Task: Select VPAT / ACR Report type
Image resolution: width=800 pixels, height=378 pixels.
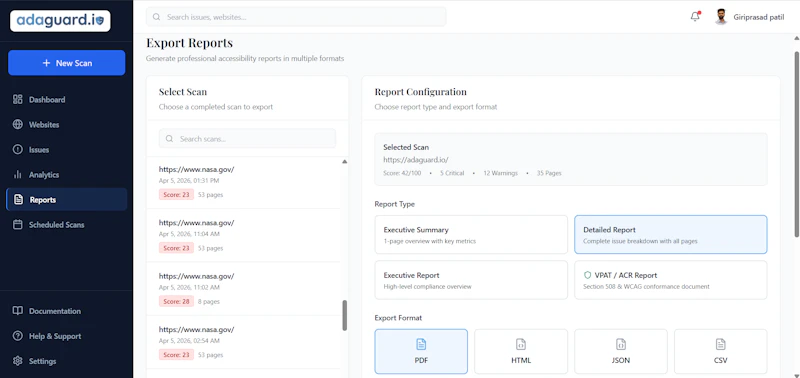Action: click(x=670, y=280)
